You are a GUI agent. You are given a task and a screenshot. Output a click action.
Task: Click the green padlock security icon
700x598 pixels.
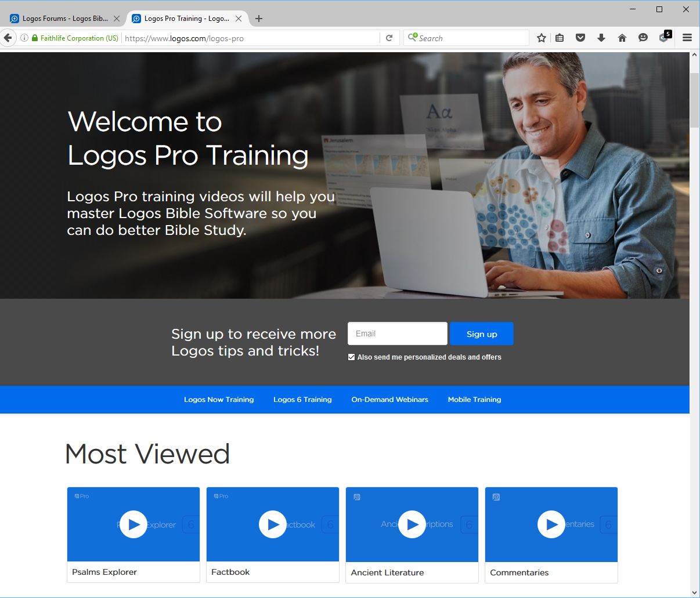pyautogui.click(x=35, y=38)
